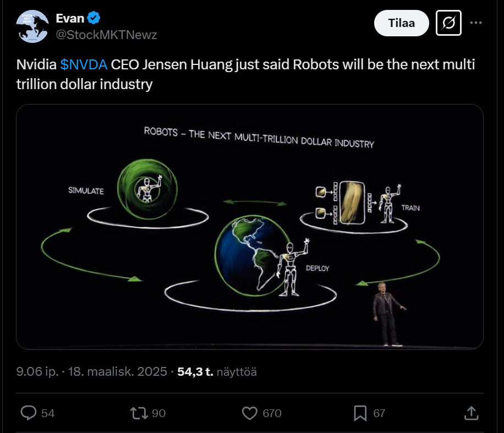Screen dimensions: 504x433
Task: Click the Grok slashed-circle icon
Action: coord(448,23)
